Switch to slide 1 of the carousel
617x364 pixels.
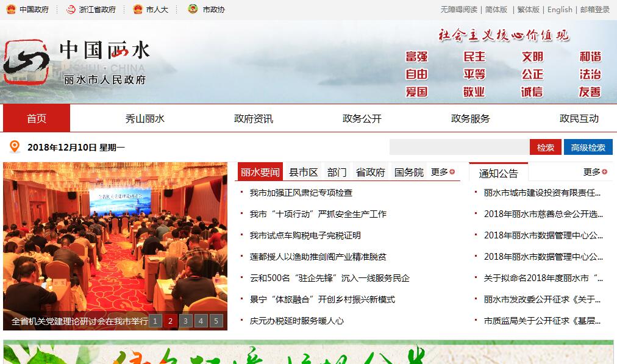click(x=155, y=321)
